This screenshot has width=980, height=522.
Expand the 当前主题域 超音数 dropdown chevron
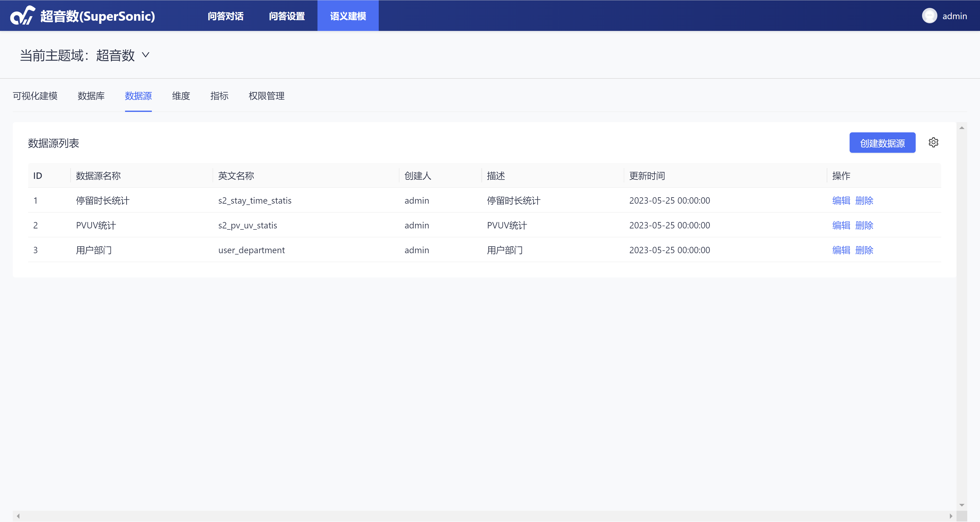click(x=146, y=55)
